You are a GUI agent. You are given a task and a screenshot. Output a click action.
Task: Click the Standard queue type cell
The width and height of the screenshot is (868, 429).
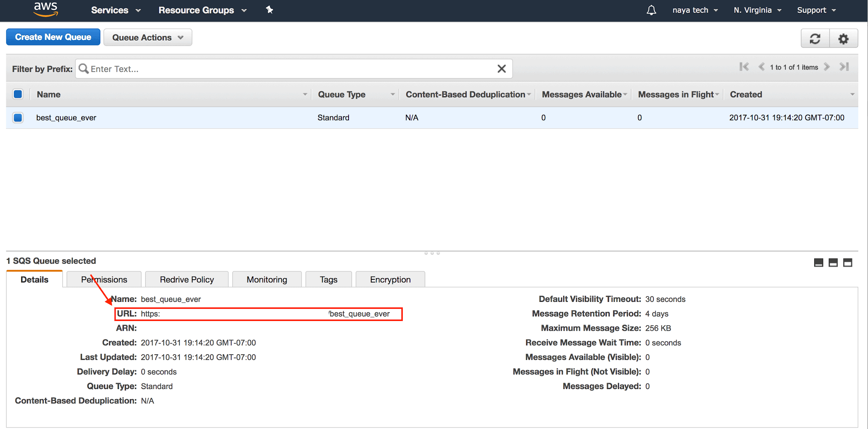(333, 118)
